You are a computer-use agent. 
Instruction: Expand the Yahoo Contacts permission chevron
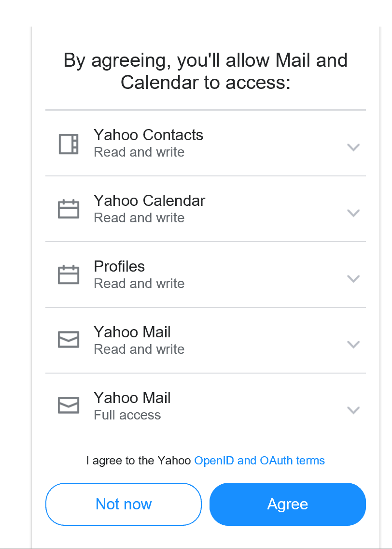coord(353,147)
